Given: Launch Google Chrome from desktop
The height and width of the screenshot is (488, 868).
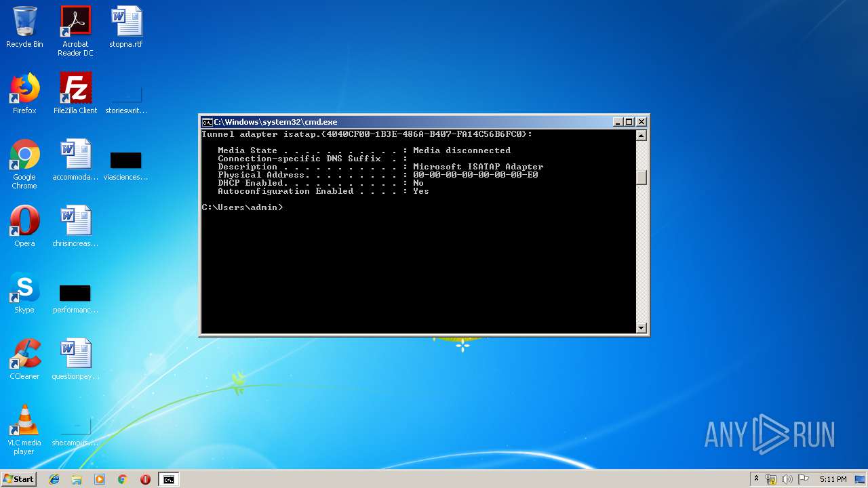Looking at the screenshot, I should (x=24, y=164).
